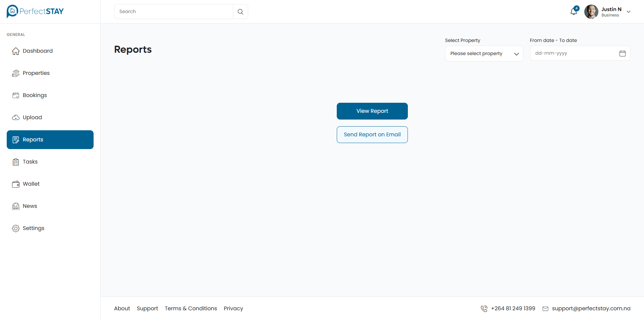The width and height of the screenshot is (644, 320).
Task: Click the support email address link
Action: coord(591,309)
